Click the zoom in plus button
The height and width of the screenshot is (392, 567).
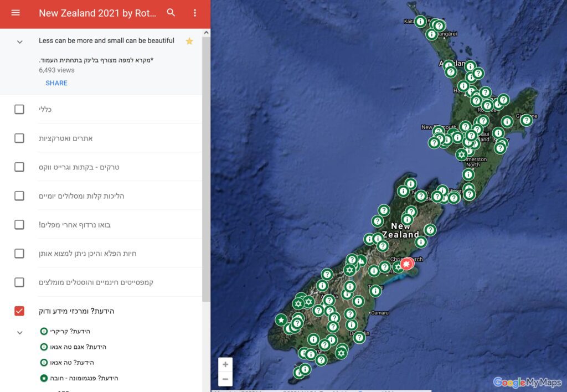[225, 365]
